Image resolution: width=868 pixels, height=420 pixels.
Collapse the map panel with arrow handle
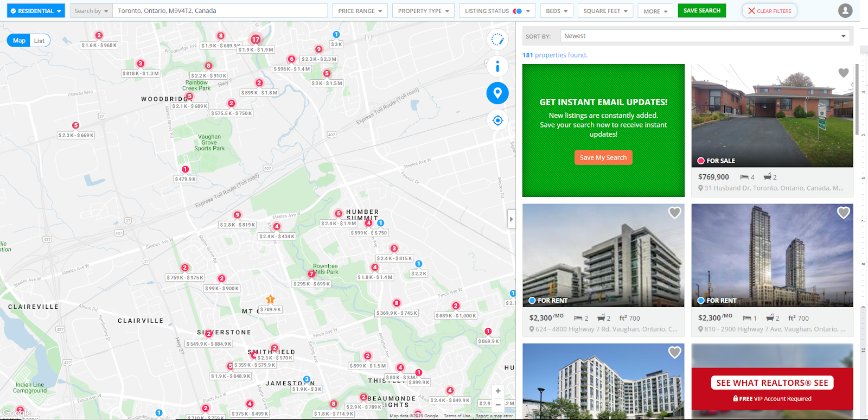pyautogui.click(x=510, y=219)
